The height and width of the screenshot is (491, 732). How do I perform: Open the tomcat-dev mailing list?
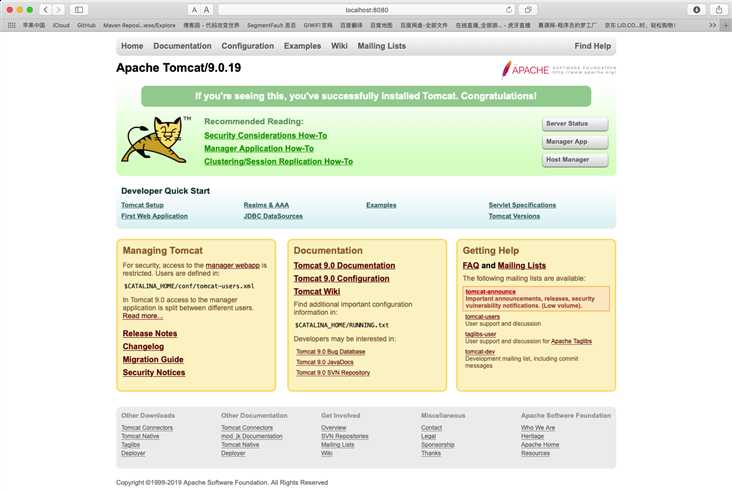tap(480, 351)
